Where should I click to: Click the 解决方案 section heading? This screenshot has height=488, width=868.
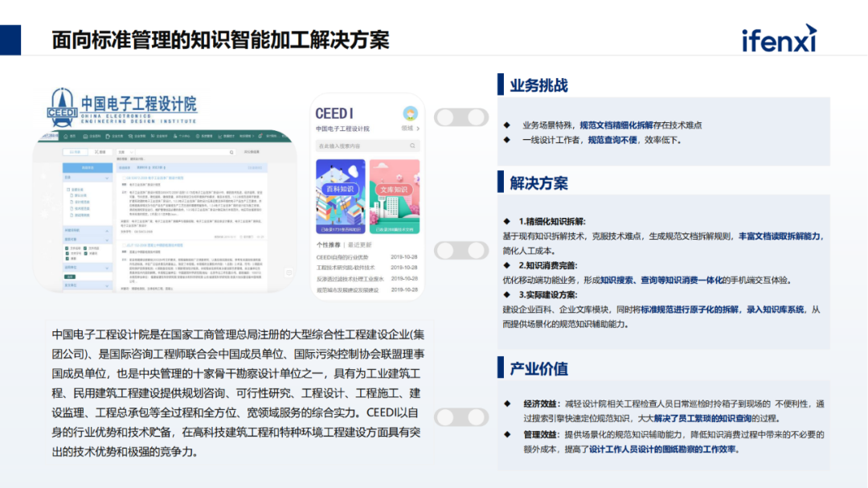point(538,182)
